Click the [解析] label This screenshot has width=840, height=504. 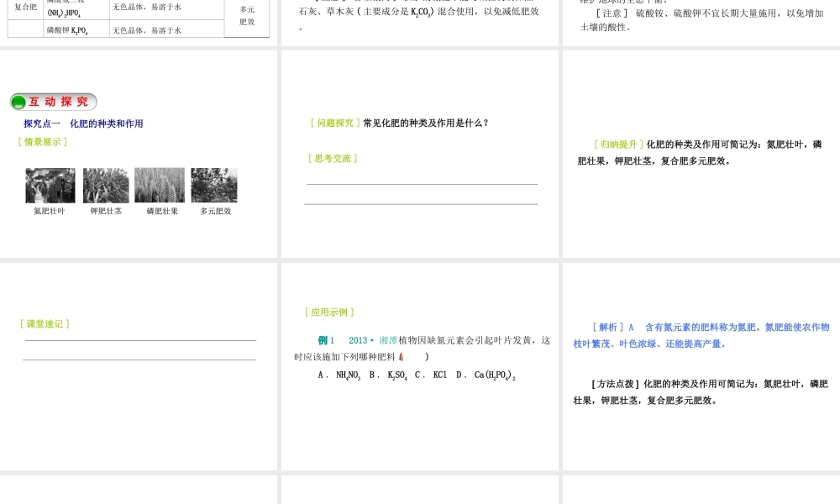coord(608,328)
